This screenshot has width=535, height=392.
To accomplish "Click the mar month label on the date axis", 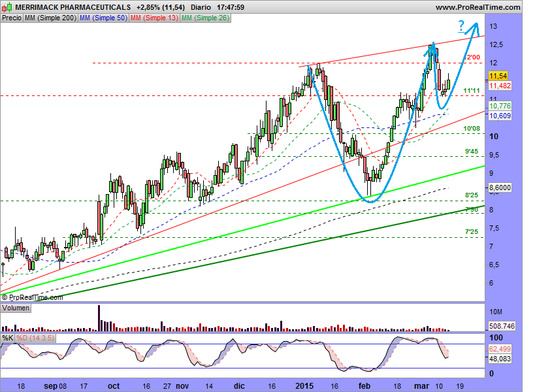I will pyautogui.click(x=421, y=386).
